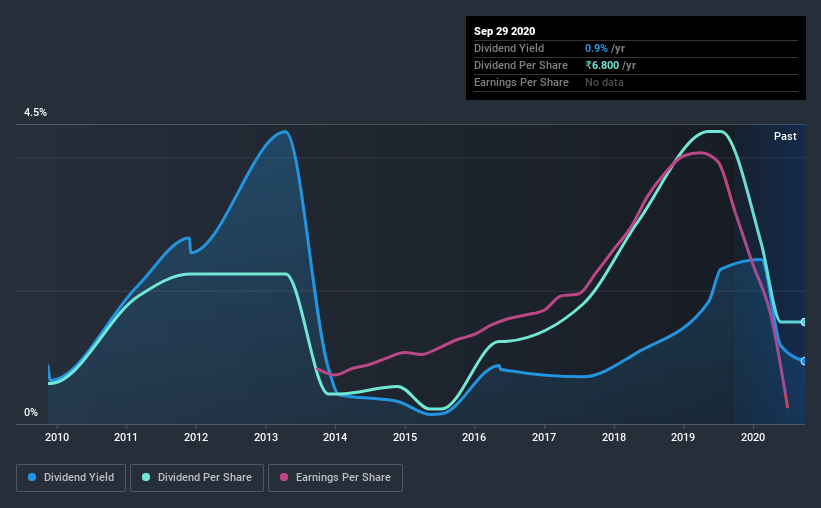The height and width of the screenshot is (508, 821).
Task: Toggle the Earnings Per Share legend button
Action: coord(336,478)
